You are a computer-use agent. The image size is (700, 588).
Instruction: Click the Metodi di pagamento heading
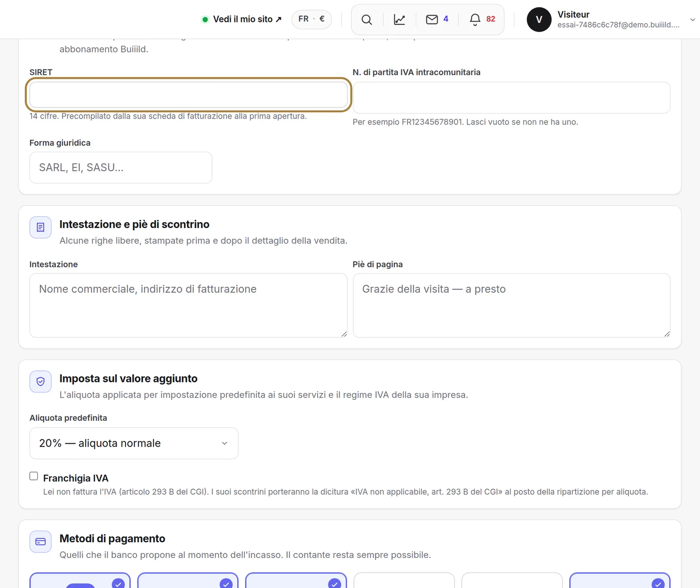point(112,538)
